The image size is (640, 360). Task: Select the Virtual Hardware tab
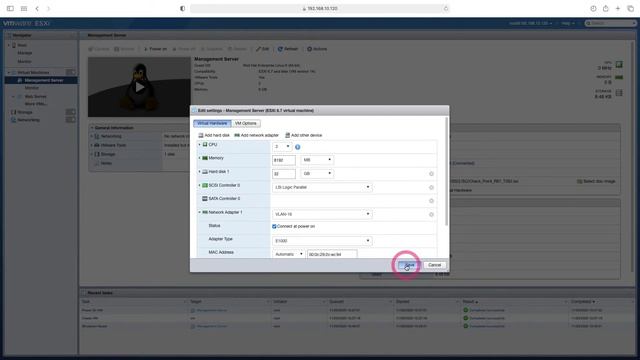click(212, 123)
